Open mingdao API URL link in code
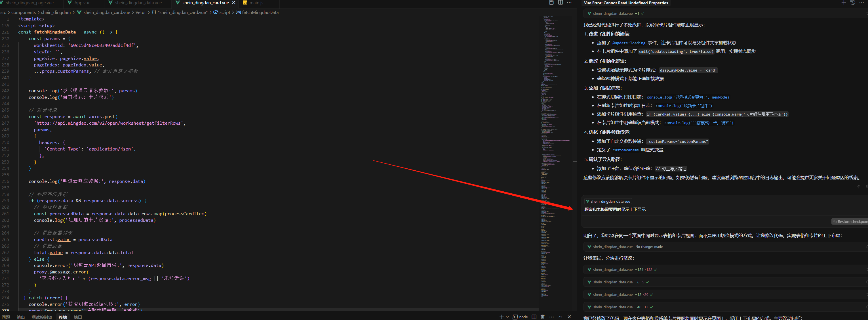Screen dimensions: 868x320 [x=108, y=123]
